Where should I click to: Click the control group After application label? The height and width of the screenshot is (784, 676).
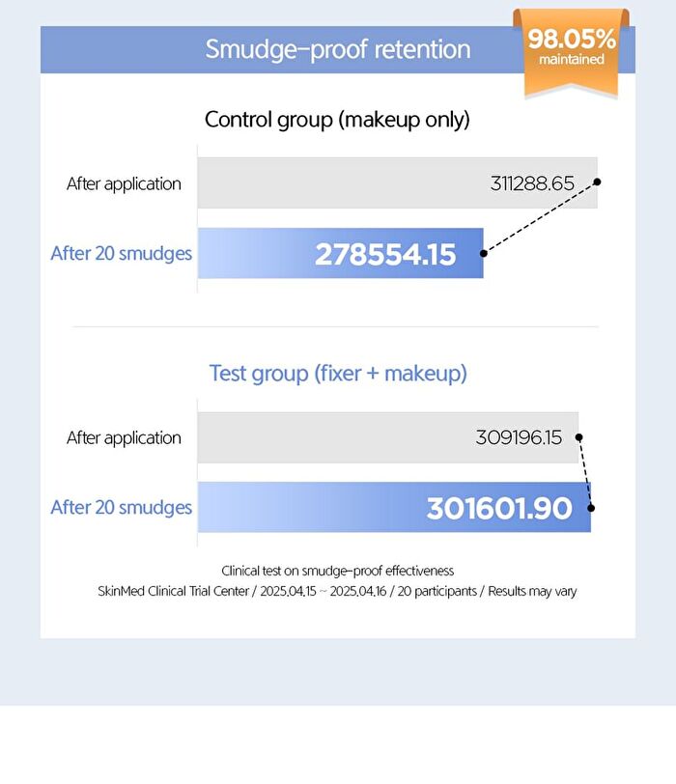(124, 184)
